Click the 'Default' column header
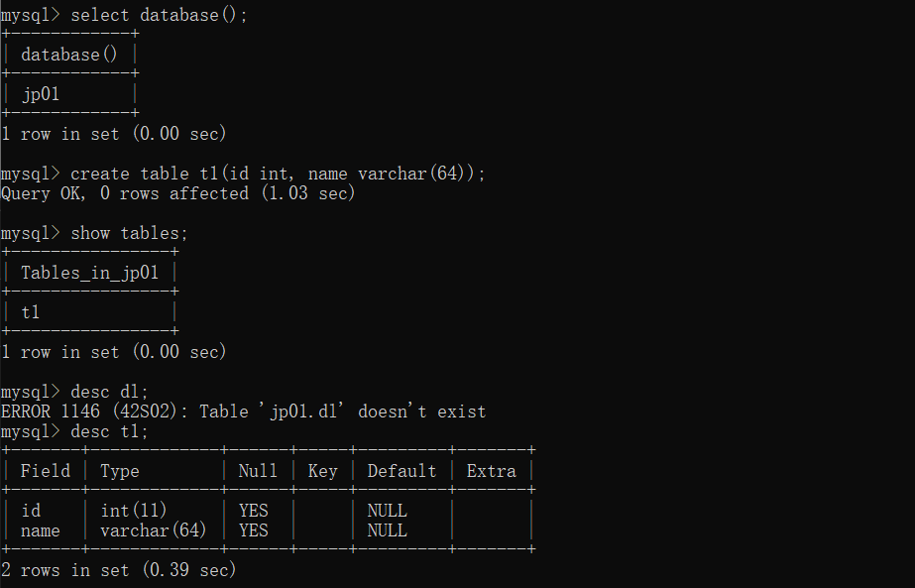Image resolution: width=915 pixels, height=588 pixels. coord(401,471)
